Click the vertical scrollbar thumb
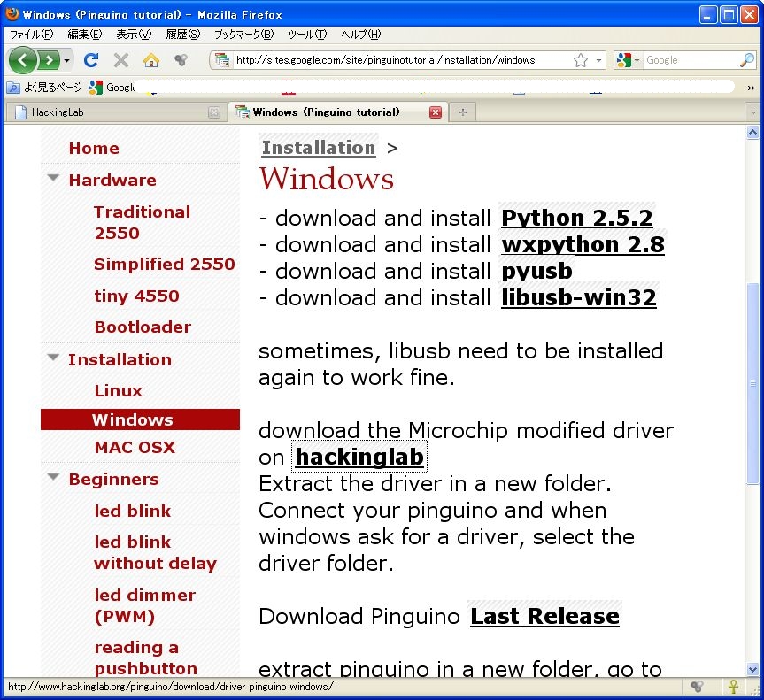Viewport: 764px width, 700px height. pos(752,383)
